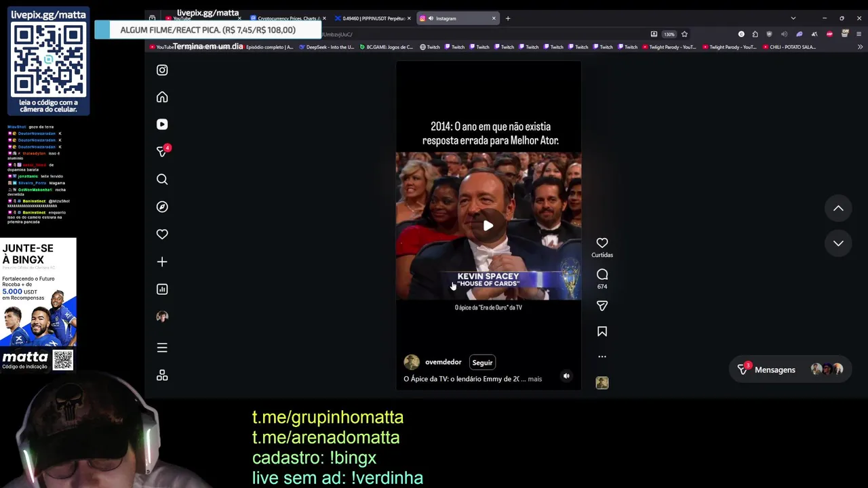
Task: Open the reel's three-dot options
Action: [602, 357]
